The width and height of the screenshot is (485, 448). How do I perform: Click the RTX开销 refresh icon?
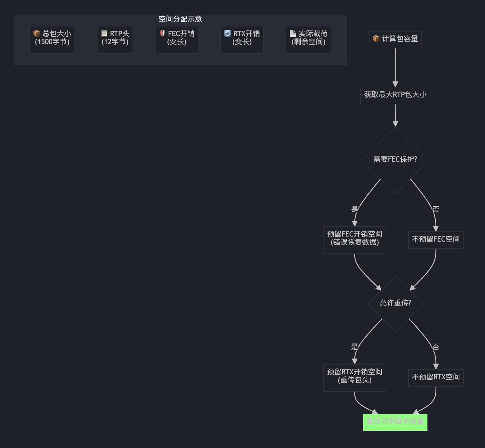228,34
